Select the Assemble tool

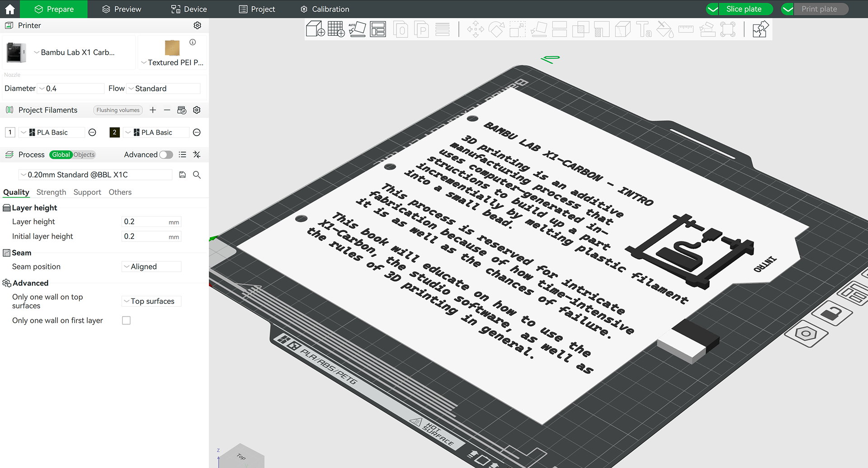pyautogui.click(x=707, y=30)
